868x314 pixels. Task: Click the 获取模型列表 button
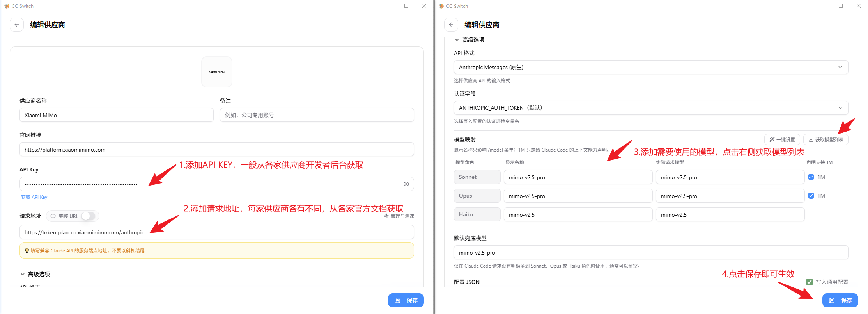[825, 139]
